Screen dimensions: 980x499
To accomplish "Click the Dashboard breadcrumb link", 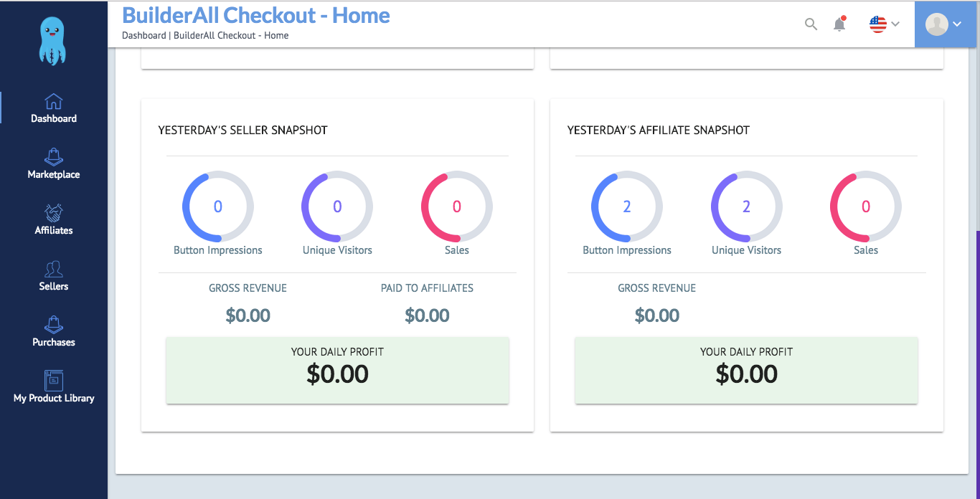I will 143,35.
